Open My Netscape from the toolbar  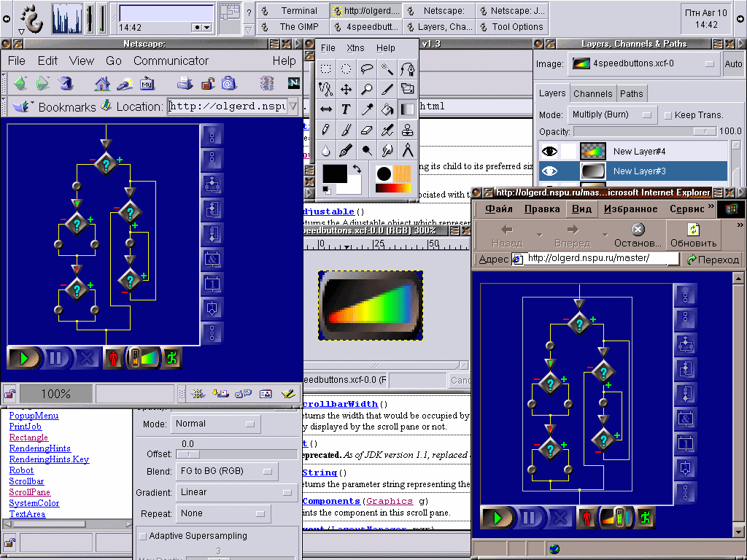tap(147, 84)
